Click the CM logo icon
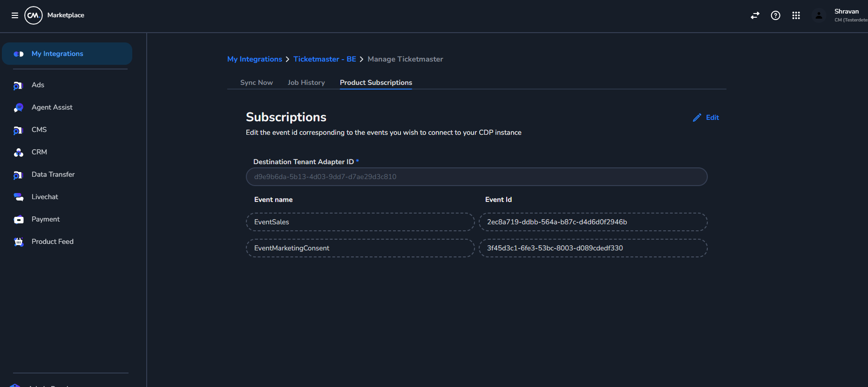868x387 pixels. point(34,15)
